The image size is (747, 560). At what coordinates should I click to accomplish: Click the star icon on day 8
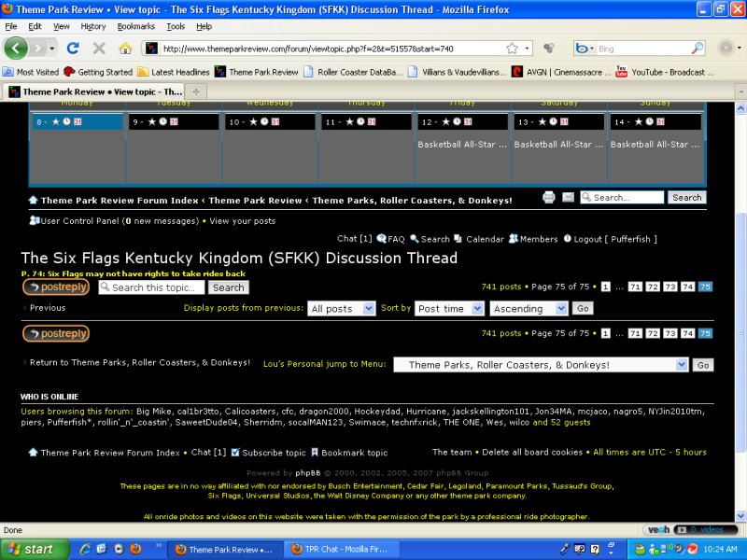[56, 122]
